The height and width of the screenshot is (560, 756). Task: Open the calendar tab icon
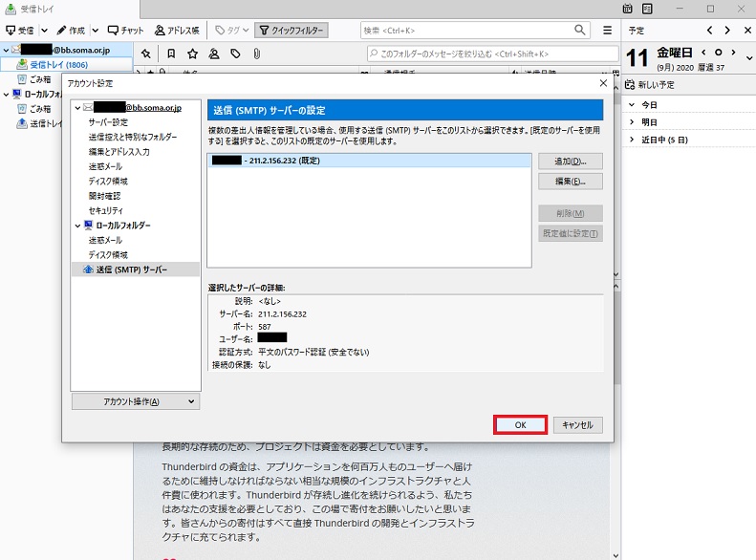click(627, 9)
